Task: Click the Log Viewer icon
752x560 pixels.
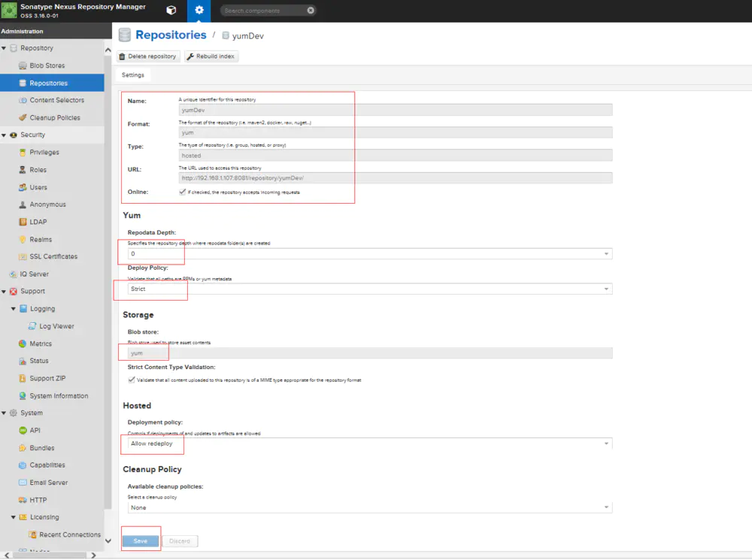Action: 32,326
